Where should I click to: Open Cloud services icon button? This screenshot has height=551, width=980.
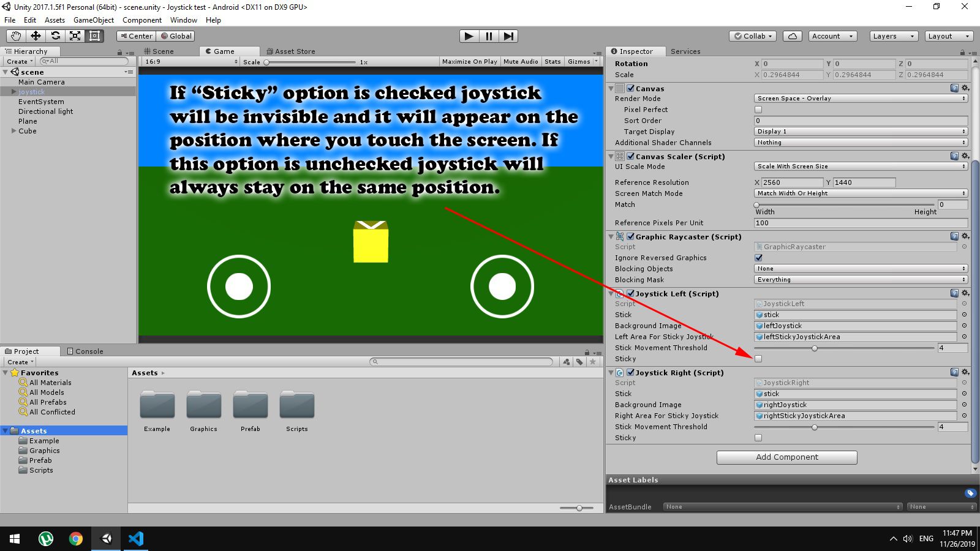792,36
